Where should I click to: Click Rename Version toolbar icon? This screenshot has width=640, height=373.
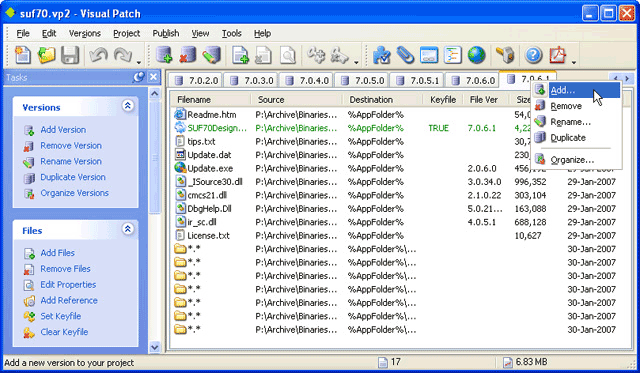coord(211,55)
